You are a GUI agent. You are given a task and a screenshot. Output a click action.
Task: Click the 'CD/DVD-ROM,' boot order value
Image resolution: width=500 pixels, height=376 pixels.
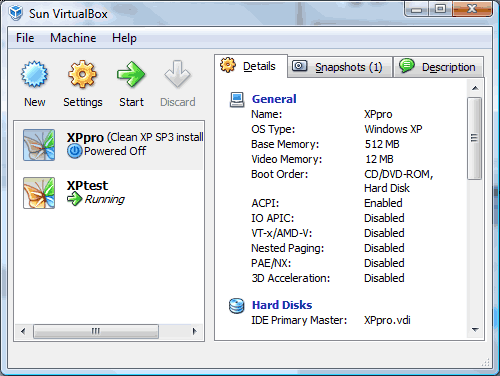click(399, 174)
